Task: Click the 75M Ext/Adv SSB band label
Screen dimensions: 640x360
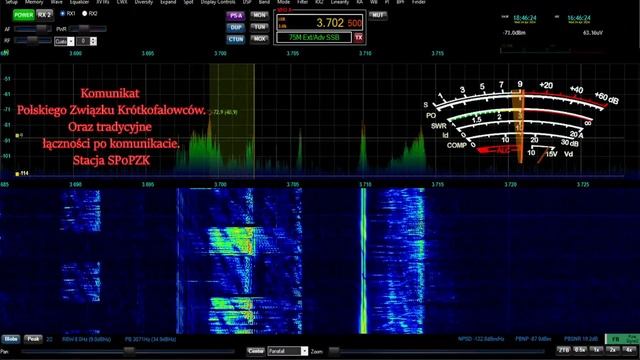Action: pyautogui.click(x=314, y=38)
